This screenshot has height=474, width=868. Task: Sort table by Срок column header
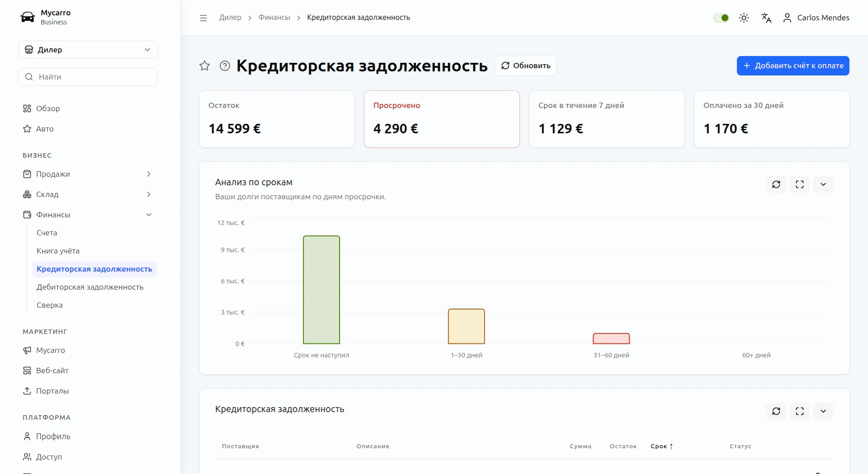pos(662,446)
